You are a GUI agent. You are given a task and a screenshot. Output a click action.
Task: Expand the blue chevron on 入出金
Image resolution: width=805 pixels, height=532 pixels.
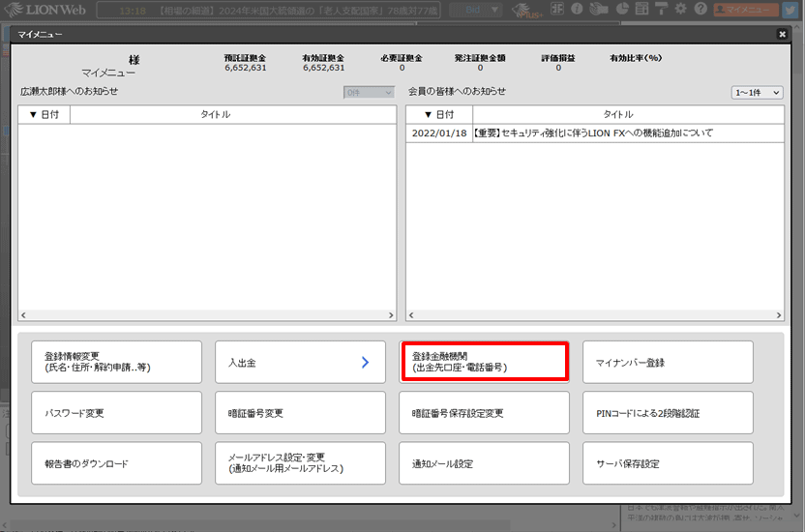tap(365, 362)
